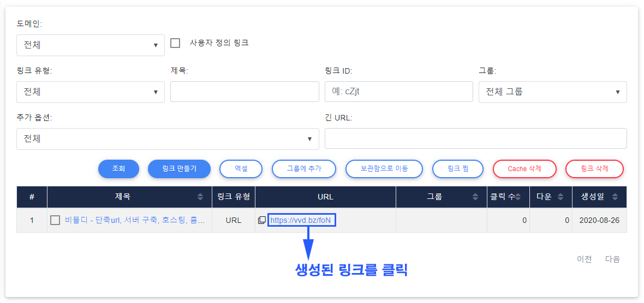This screenshot has width=644, height=303.
Task: Focus the 링크 ID input field
Action: pyautogui.click(x=399, y=92)
